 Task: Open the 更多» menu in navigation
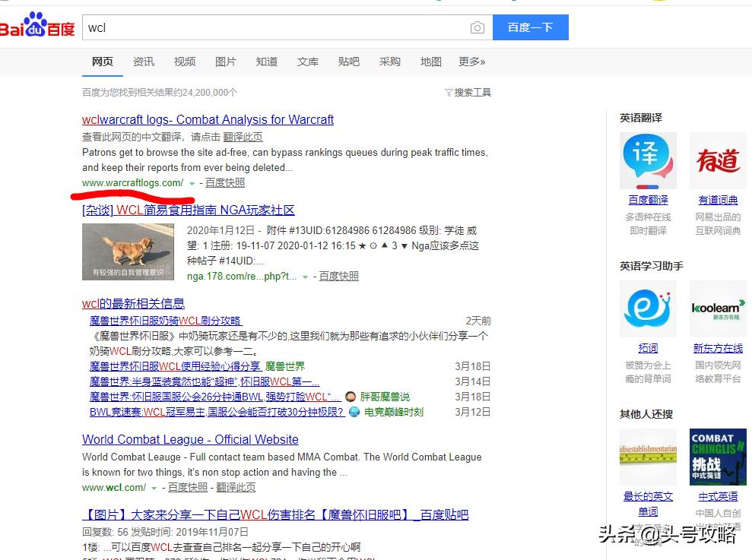click(471, 62)
